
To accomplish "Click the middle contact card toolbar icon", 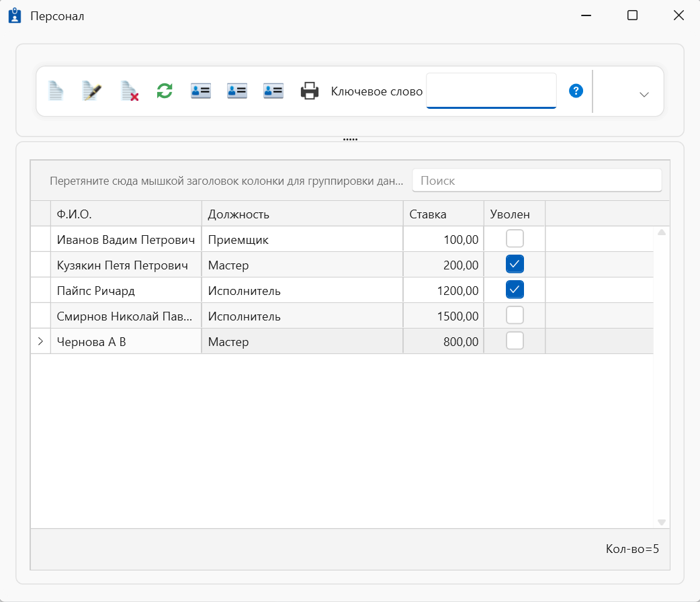I will coord(237,91).
